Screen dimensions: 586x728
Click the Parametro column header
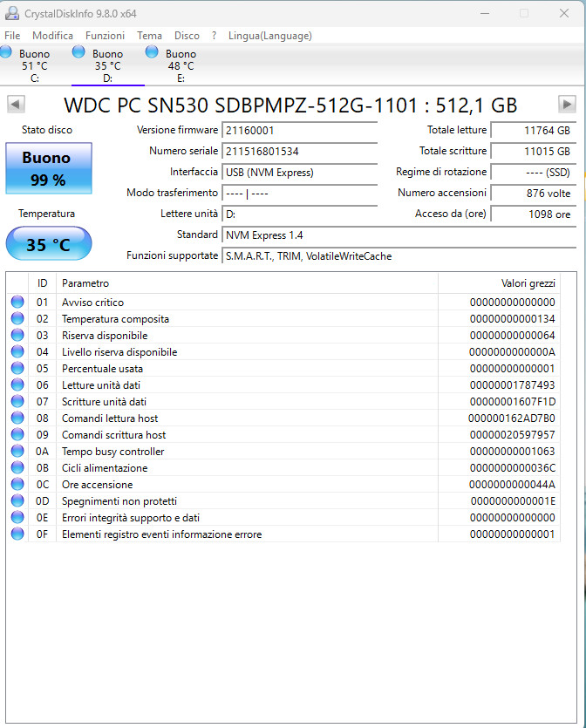(247, 283)
